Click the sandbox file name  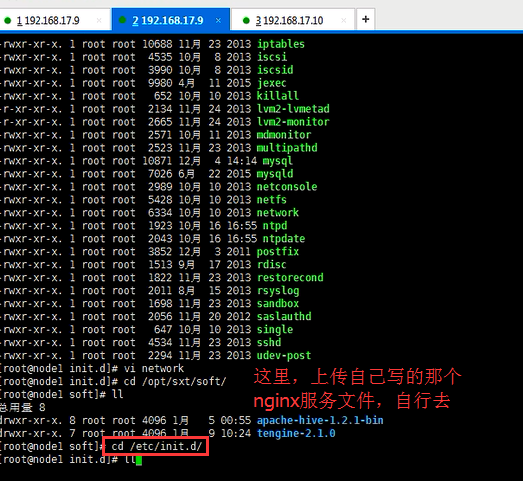click(278, 304)
